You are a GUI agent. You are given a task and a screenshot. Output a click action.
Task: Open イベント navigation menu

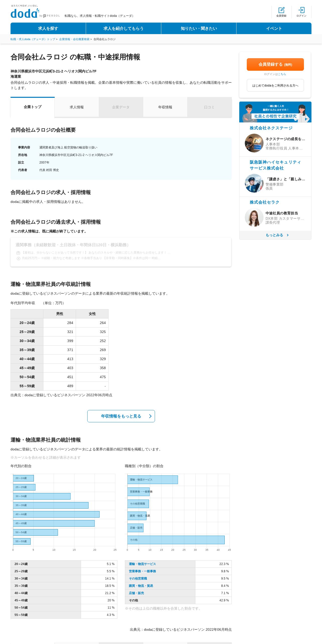[x=274, y=28]
